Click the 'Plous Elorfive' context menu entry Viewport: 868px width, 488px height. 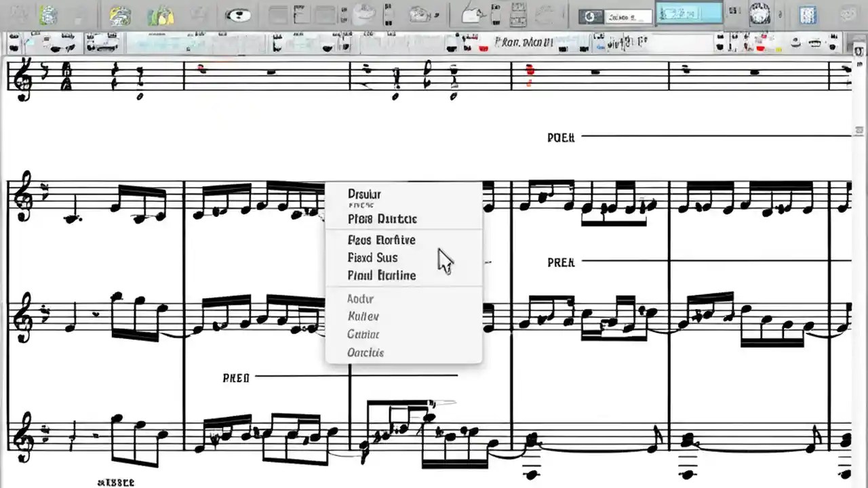point(381,240)
